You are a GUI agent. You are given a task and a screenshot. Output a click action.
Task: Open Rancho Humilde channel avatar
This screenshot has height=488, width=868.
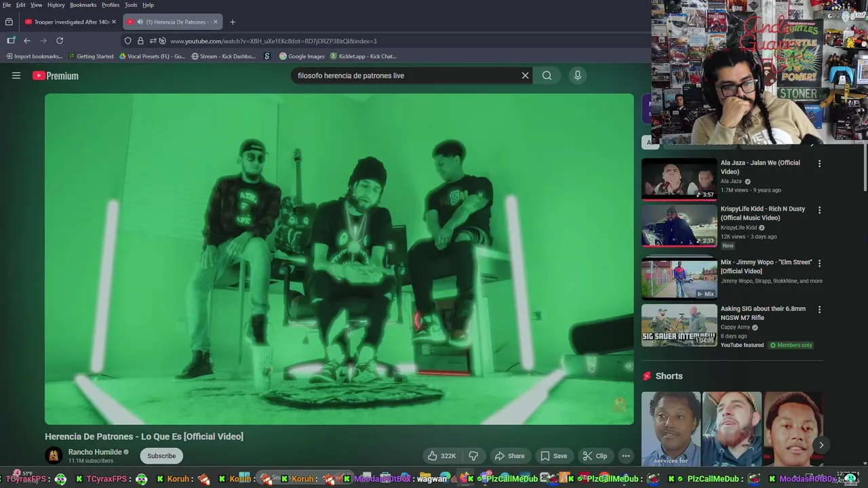(x=54, y=456)
